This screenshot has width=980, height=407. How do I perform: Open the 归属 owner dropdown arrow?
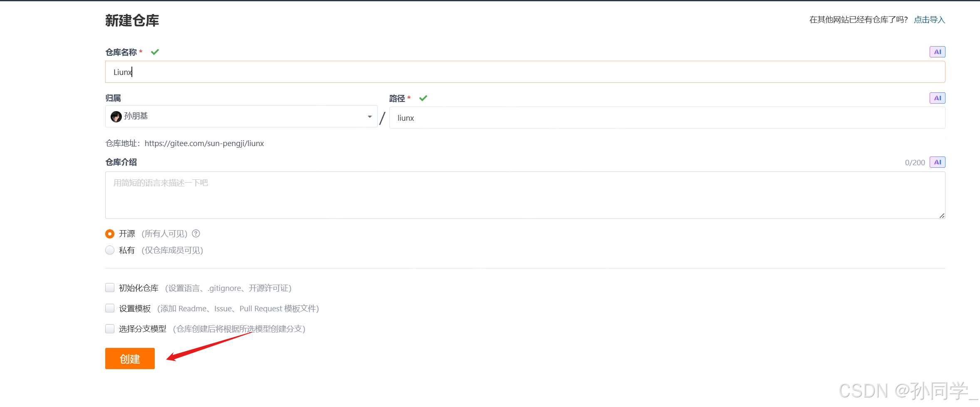pyautogui.click(x=369, y=117)
